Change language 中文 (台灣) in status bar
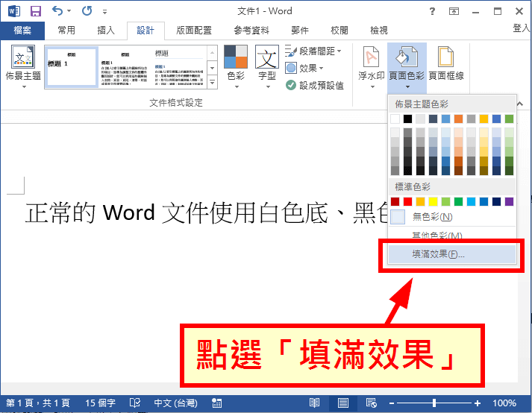The height and width of the screenshot is (413, 532). [x=175, y=403]
